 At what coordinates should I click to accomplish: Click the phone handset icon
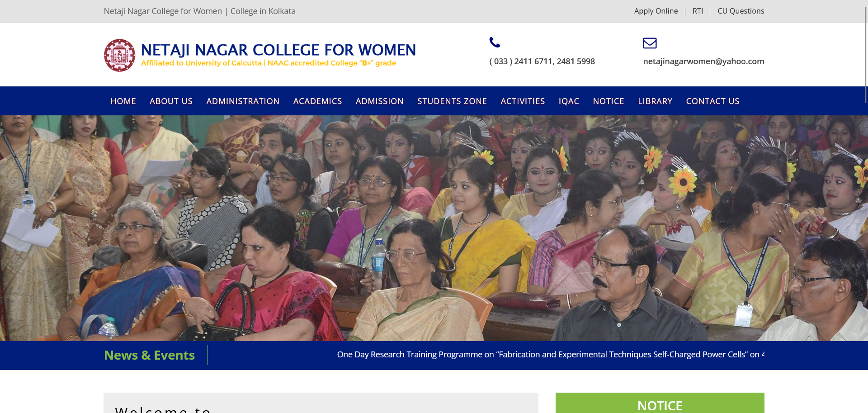point(495,43)
